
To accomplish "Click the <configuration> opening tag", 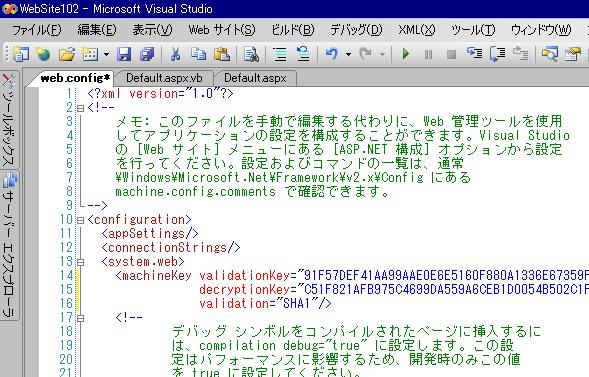I will [139, 220].
